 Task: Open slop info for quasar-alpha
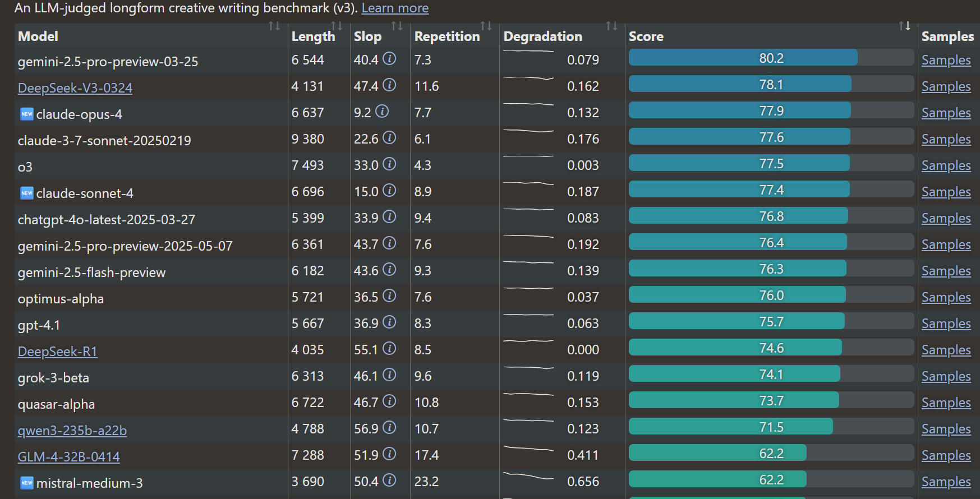[x=389, y=401]
